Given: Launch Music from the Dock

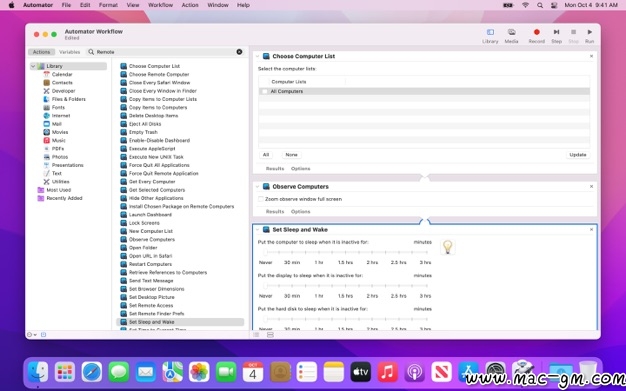Looking at the screenshot, I should coord(387,372).
